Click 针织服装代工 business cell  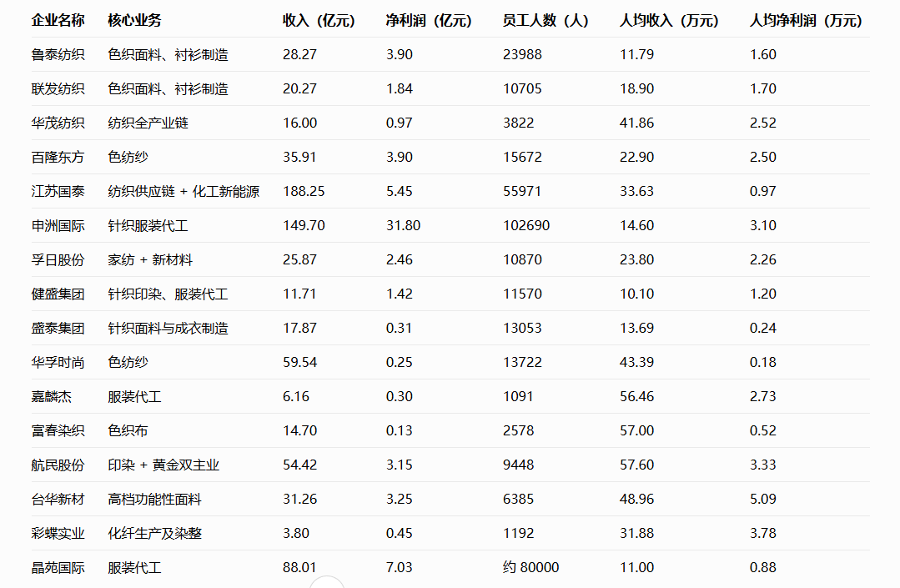pyautogui.click(x=148, y=225)
